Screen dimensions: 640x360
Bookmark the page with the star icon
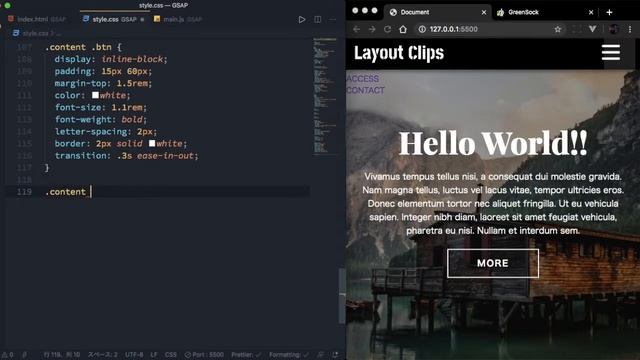click(x=558, y=29)
